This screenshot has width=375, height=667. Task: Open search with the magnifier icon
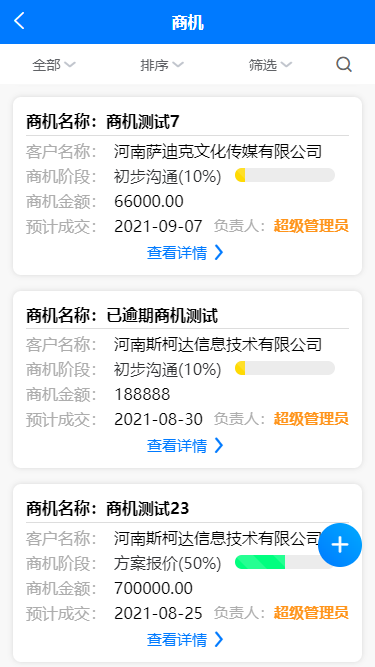click(x=344, y=65)
